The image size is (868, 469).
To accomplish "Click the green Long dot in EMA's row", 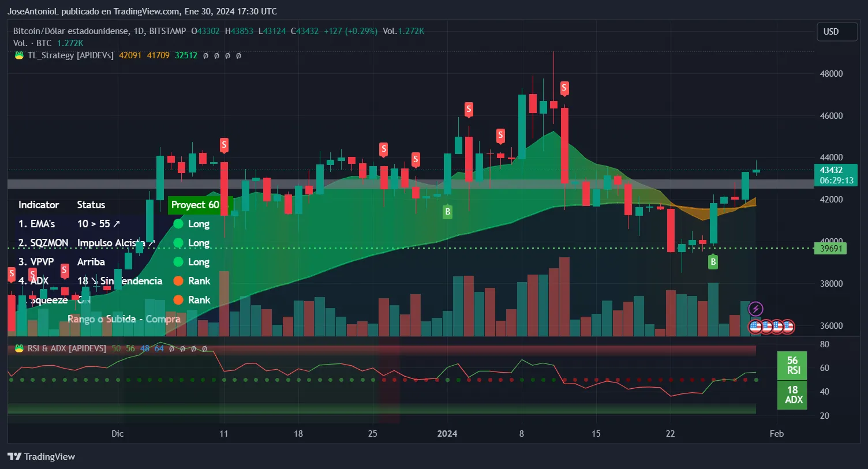I will pyautogui.click(x=178, y=224).
